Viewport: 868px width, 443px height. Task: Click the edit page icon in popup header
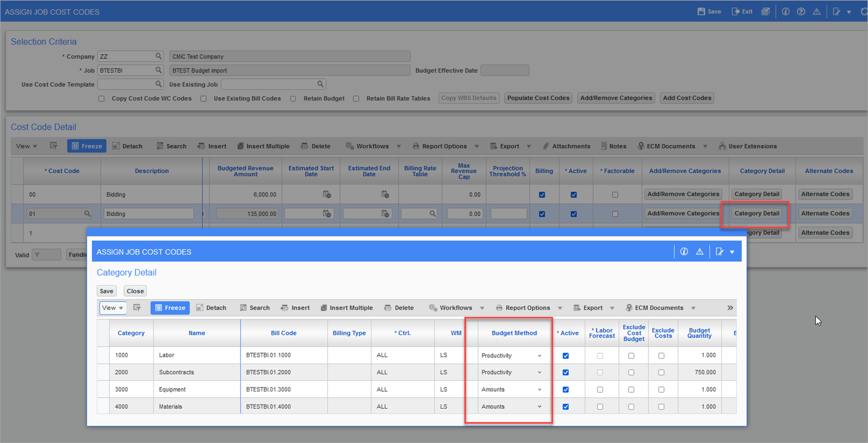pos(720,251)
